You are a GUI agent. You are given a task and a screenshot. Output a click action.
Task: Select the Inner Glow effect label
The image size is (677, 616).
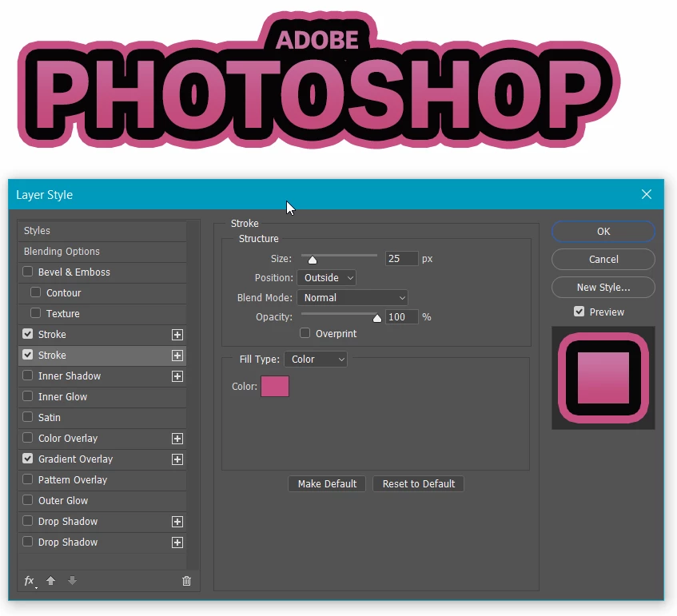coord(62,397)
